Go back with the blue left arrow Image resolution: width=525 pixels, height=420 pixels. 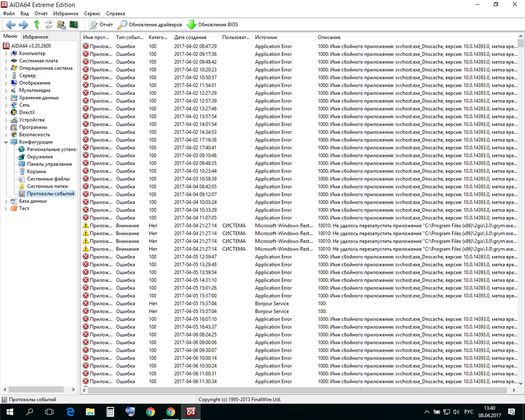coord(11,25)
